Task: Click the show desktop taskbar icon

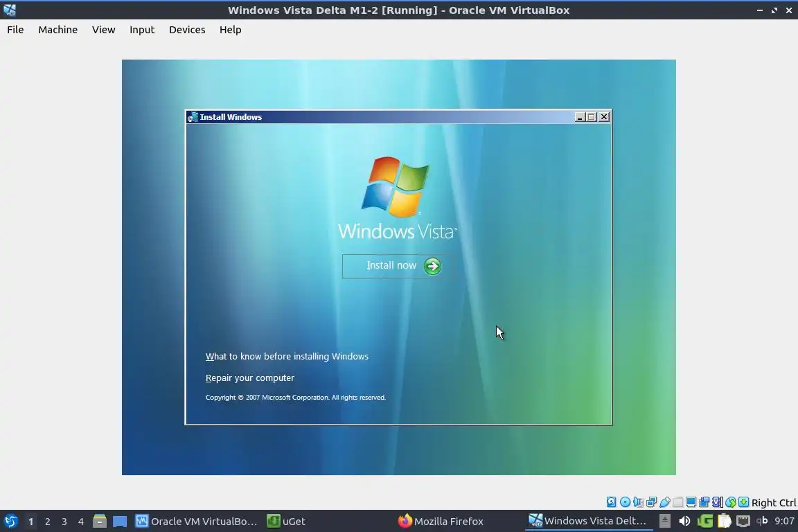Action: (120, 522)
